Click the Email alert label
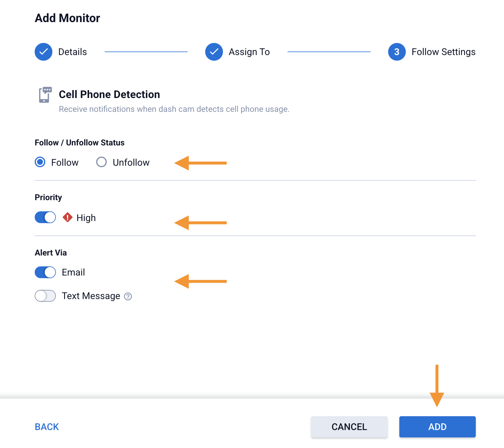Image resolution: width=504 pixels, height=448 pixels. point(73,272)
